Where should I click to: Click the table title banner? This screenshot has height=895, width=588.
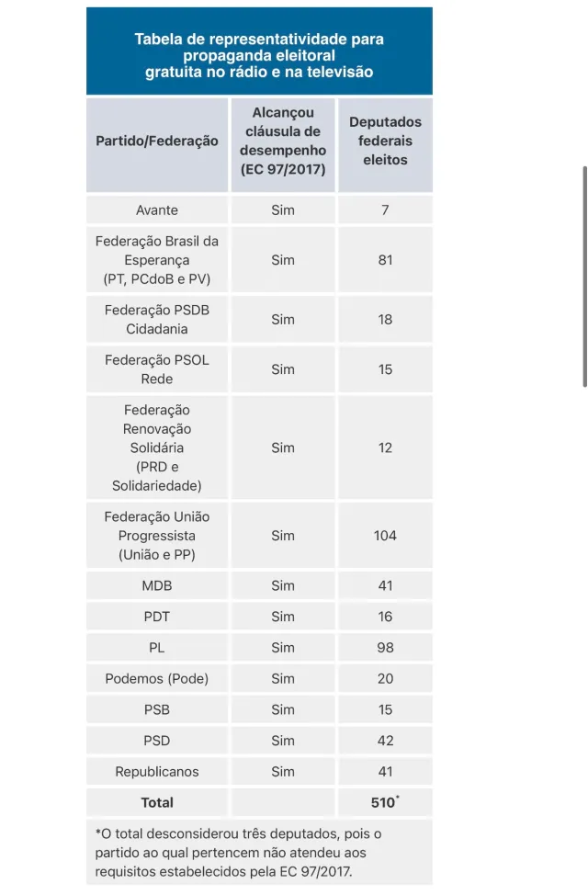click(259, 51)
